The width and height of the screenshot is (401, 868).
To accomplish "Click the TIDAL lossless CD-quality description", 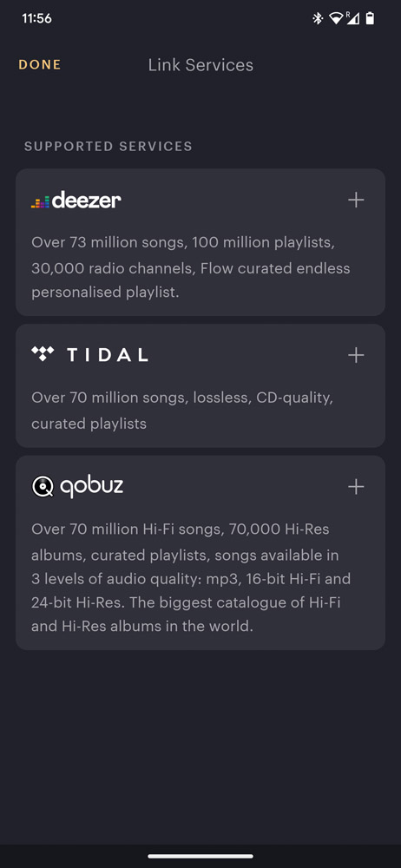I will (x=182, y=411).
